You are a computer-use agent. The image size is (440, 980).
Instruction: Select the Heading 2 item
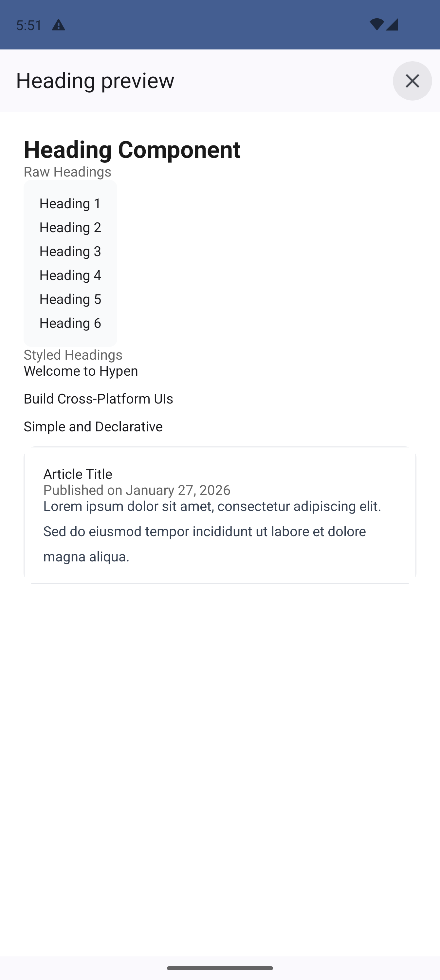pos(70,228)
